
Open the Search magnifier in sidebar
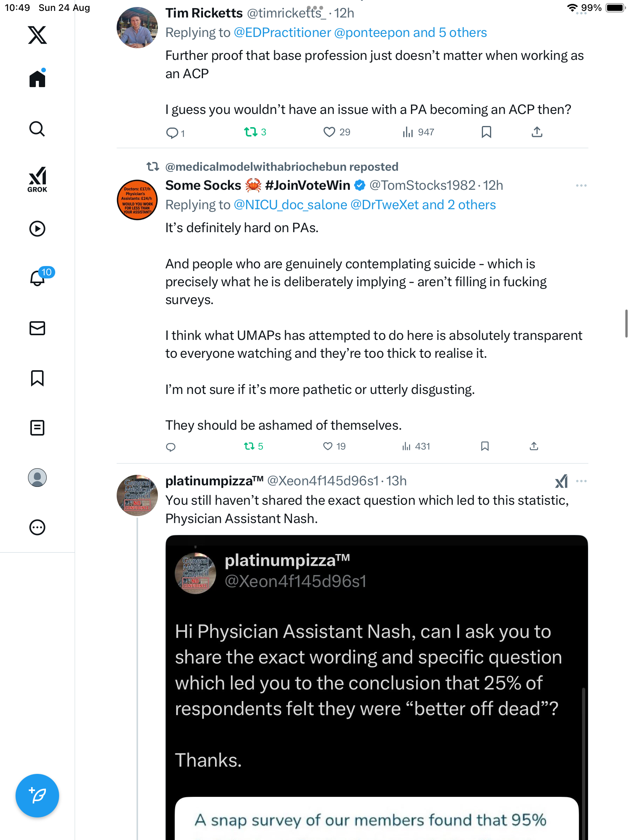37,129
